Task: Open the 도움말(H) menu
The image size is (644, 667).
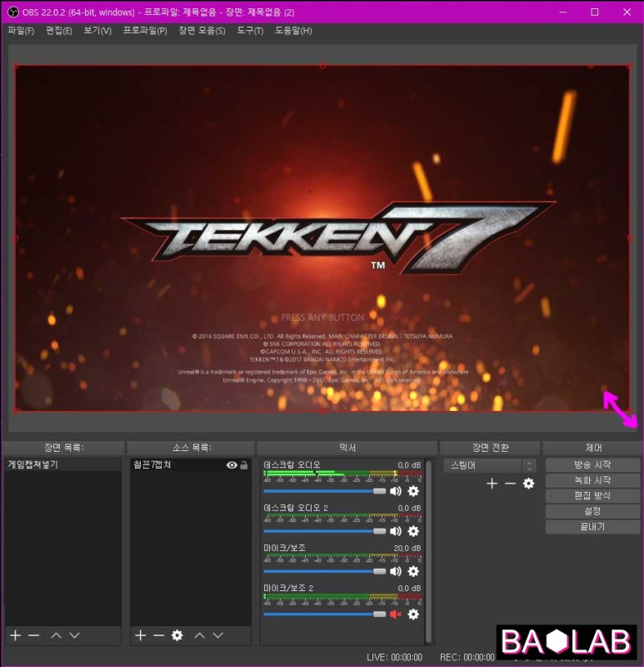Action: (x=293, y=31)
